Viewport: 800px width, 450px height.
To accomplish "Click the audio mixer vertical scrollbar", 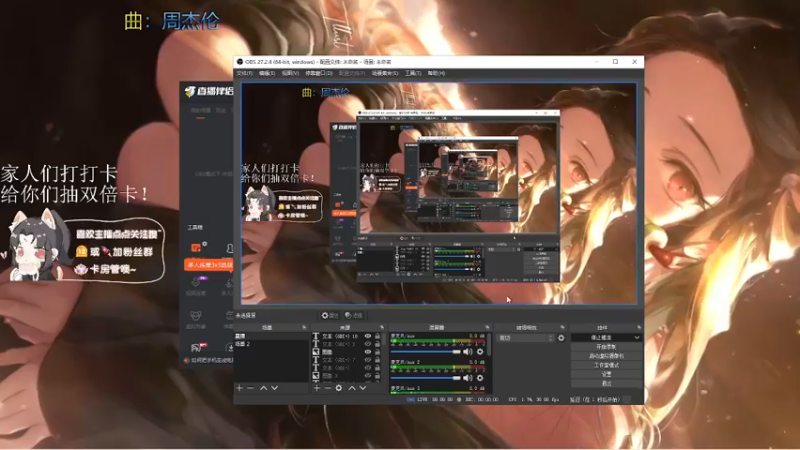I will 489,345.
